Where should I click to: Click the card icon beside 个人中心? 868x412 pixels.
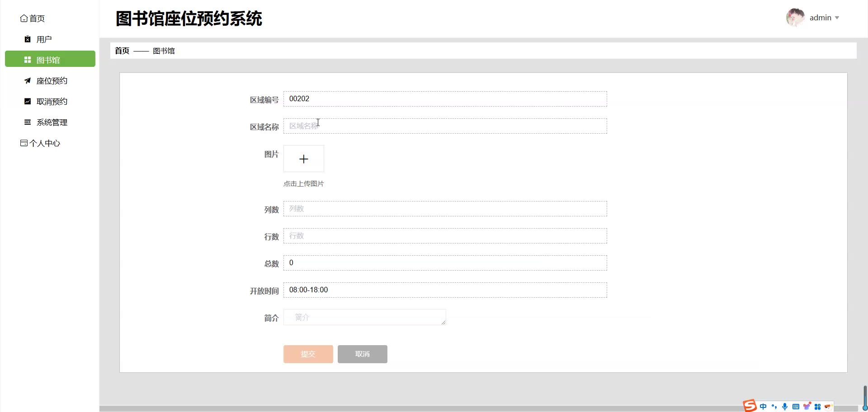(x=24, y=143)
